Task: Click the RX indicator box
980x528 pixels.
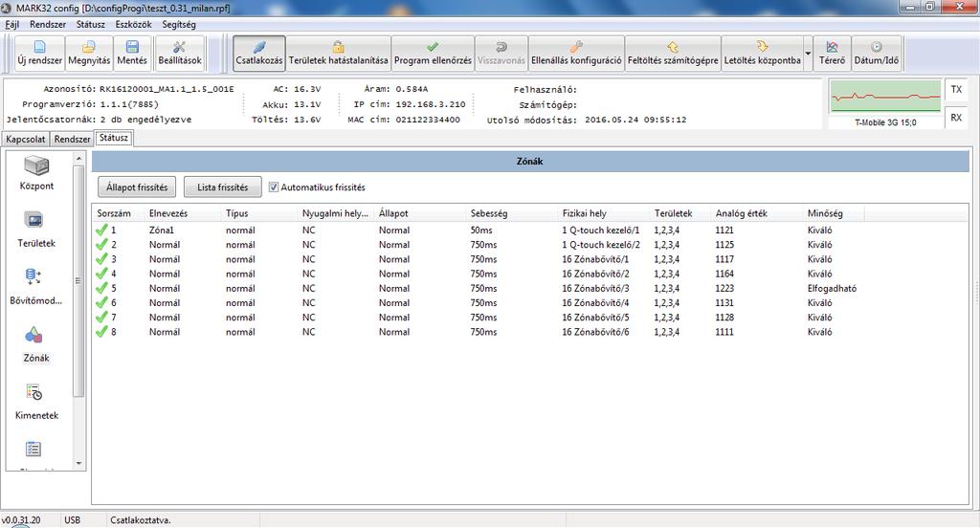Action: pos(956,118)
